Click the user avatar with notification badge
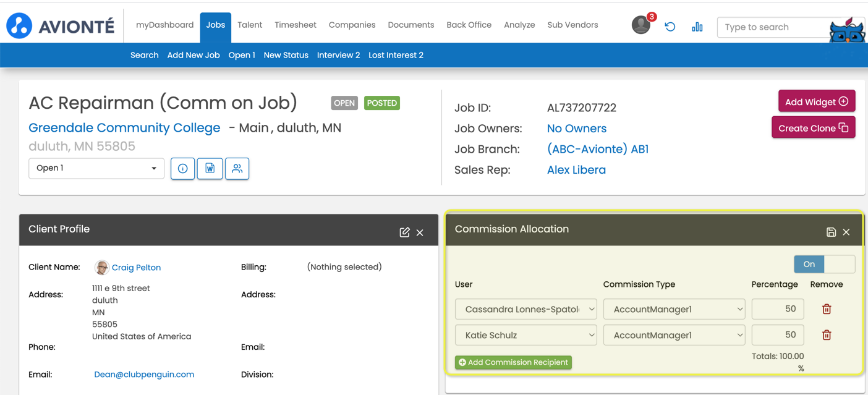The image size is (868, 395). coord(641,25)
